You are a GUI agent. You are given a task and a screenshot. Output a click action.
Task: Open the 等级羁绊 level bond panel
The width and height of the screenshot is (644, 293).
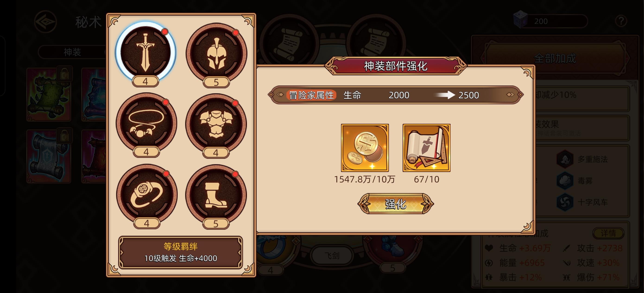click(180, 252)
